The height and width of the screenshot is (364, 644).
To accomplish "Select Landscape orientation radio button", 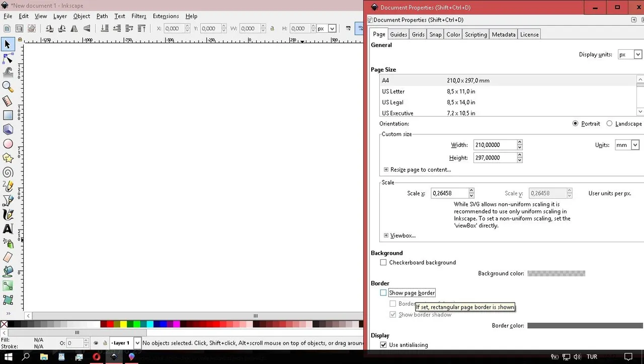I will (x=609, y=123).
